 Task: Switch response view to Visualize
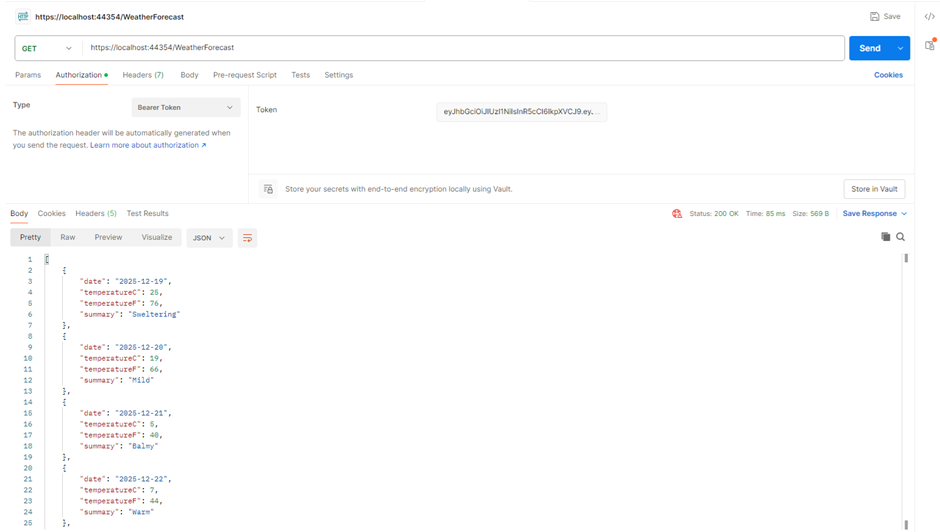(x=157, y=238)
